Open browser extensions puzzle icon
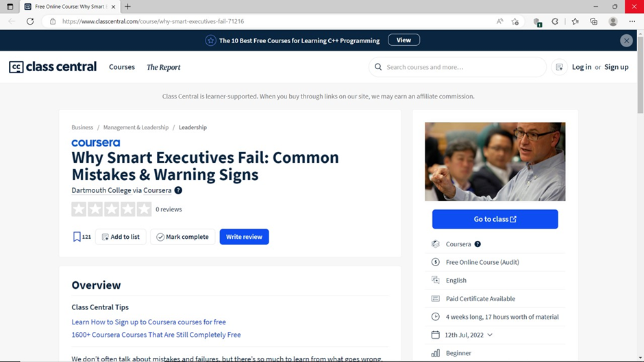 [555, 21]
